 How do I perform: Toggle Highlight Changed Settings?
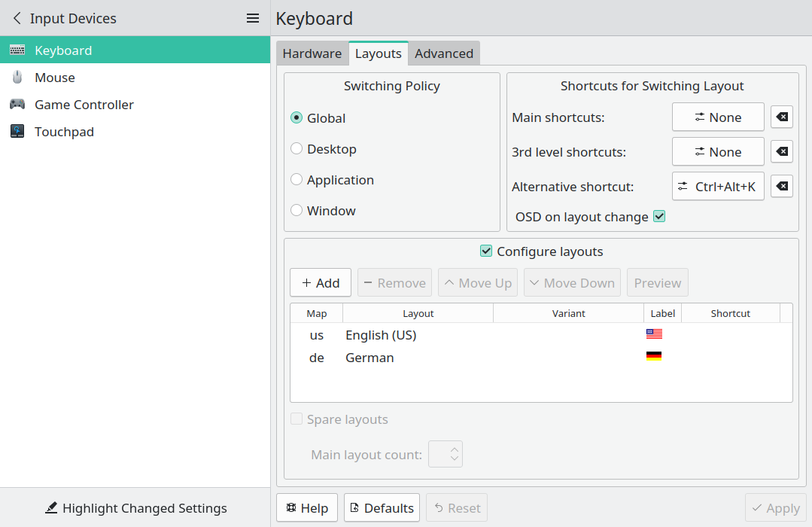tap(135, 508)
